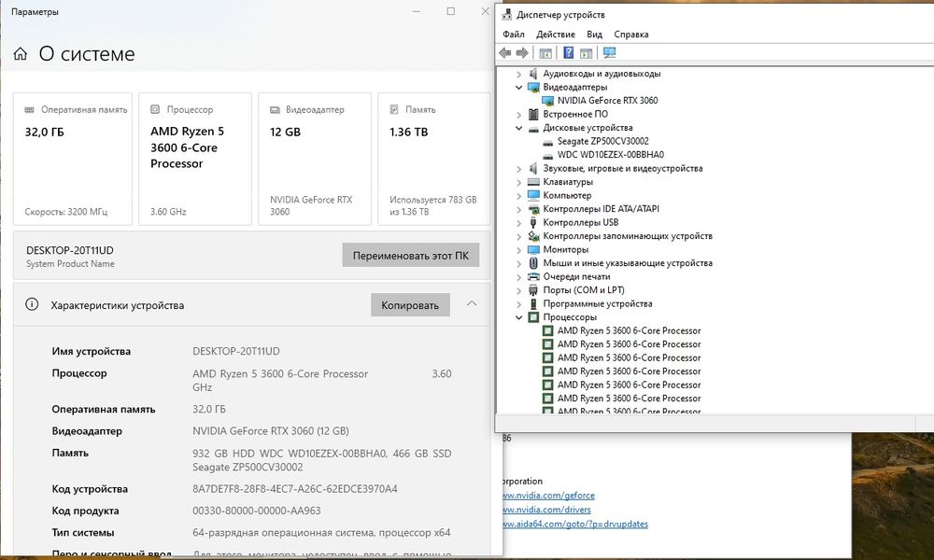Click the Компьютер category icon
This screenshot has width=934, height=560.
(533, 195)
